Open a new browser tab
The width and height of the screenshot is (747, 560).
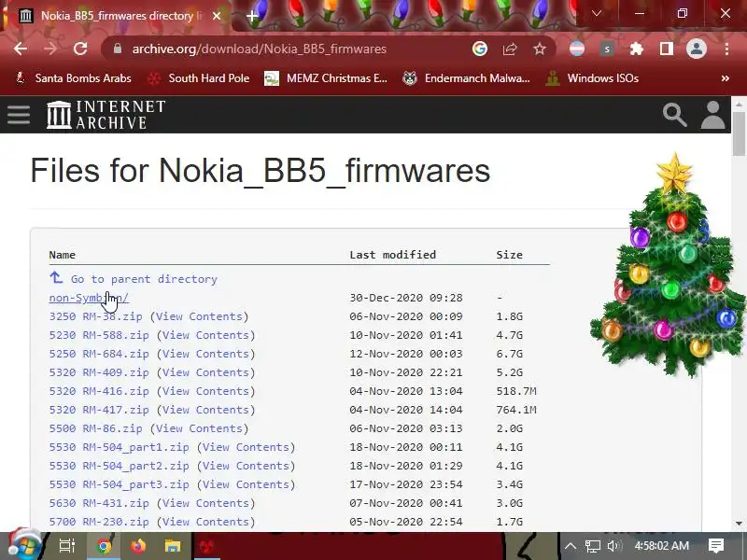(252, 16)
